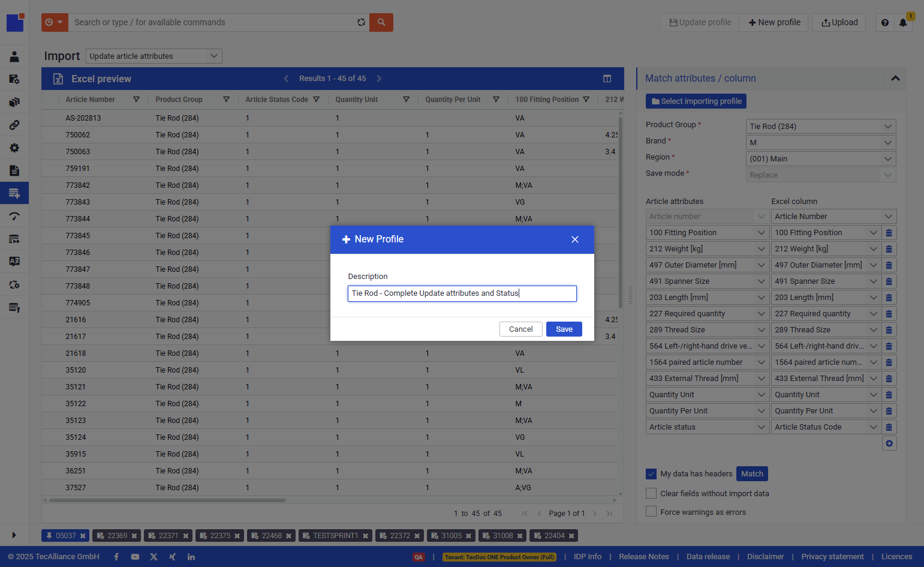Open the Product Group dropdown

(821, 126)
